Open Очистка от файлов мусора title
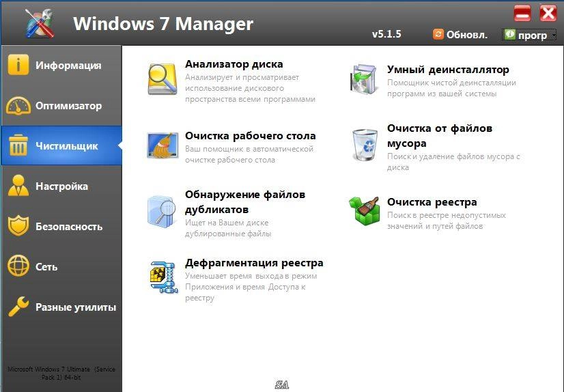564x392 pixels. coord(440,136)
